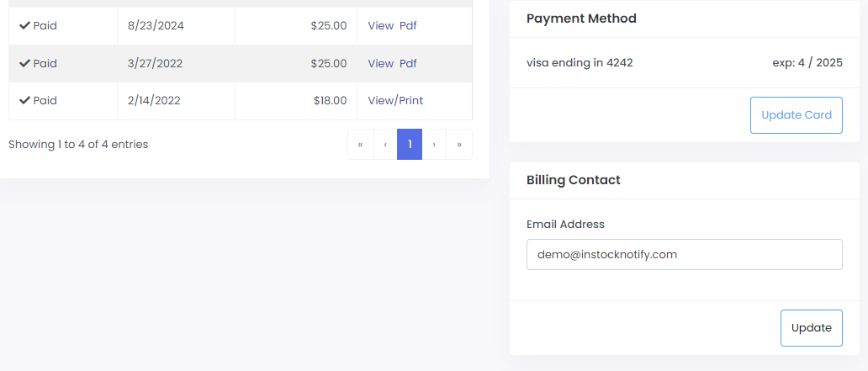
Task: Open View/Print for 2/14/2022 invoice
Action: click(x=395, y=100)
